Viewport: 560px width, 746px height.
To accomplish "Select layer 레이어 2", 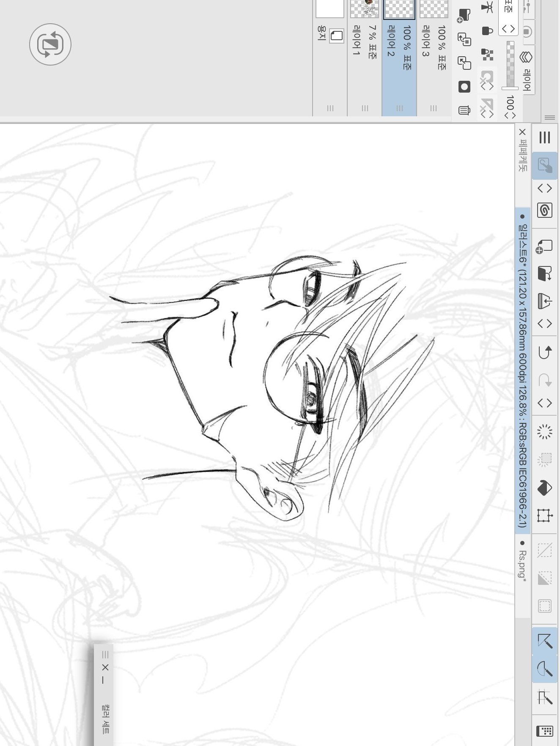I will point(399,58).
